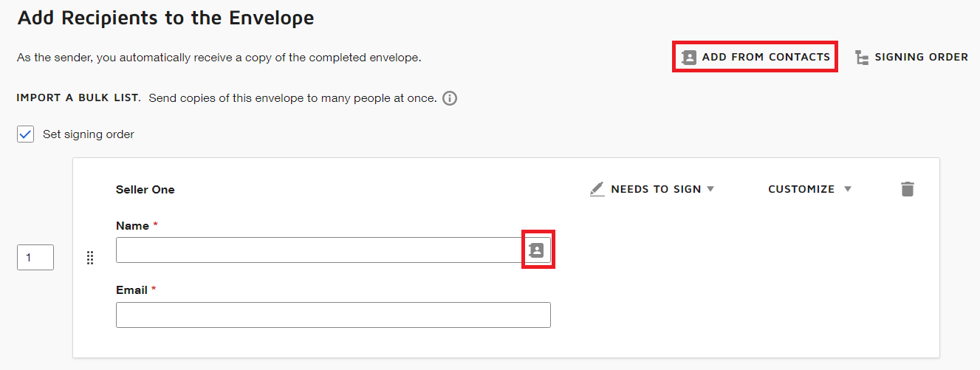Click the Needs to Sign action label
The height and width of the screenshot is (370, 980).
[656, 189]
